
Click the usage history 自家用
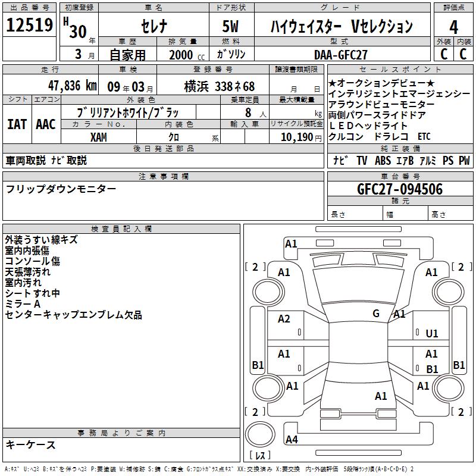[127, 55]
